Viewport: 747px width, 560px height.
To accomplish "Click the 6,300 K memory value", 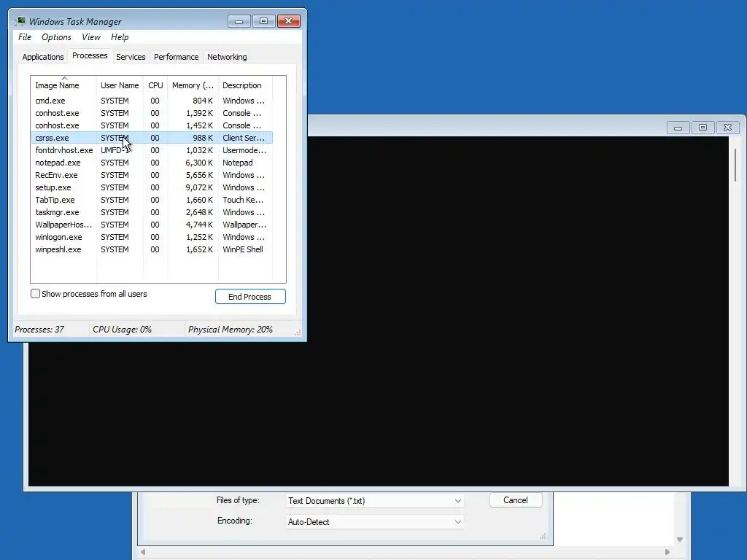I will tap(199, 163).
